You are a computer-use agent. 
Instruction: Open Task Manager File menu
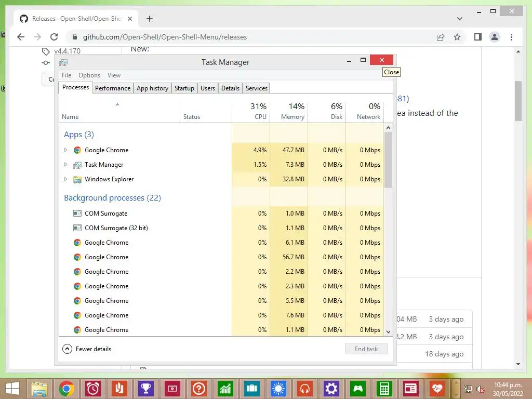[x=66, y=75]
